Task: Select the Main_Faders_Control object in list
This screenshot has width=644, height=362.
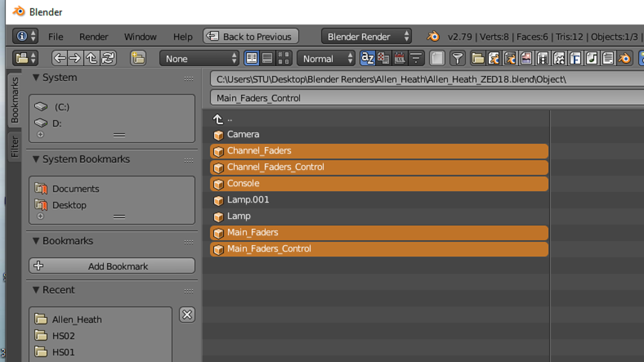Action: point(379,249)
